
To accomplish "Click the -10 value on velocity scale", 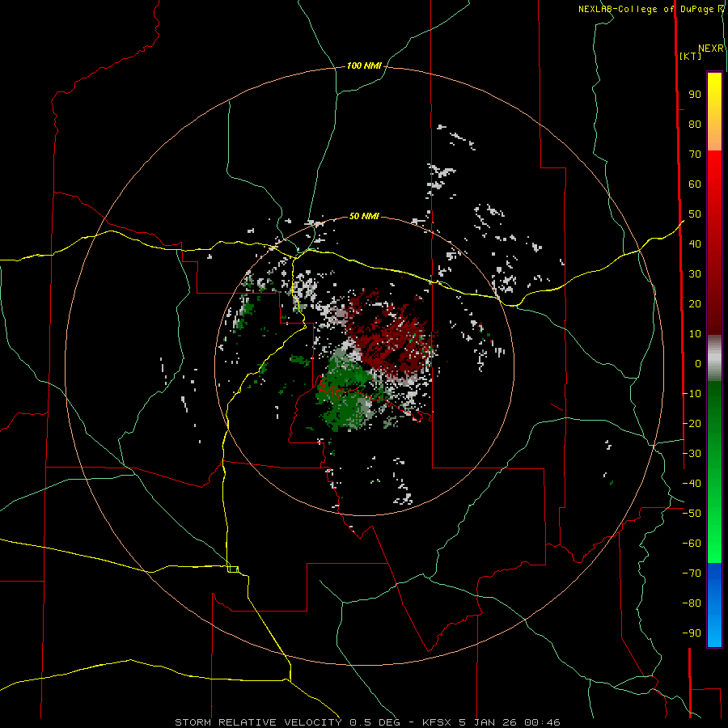I will [692, 394].
